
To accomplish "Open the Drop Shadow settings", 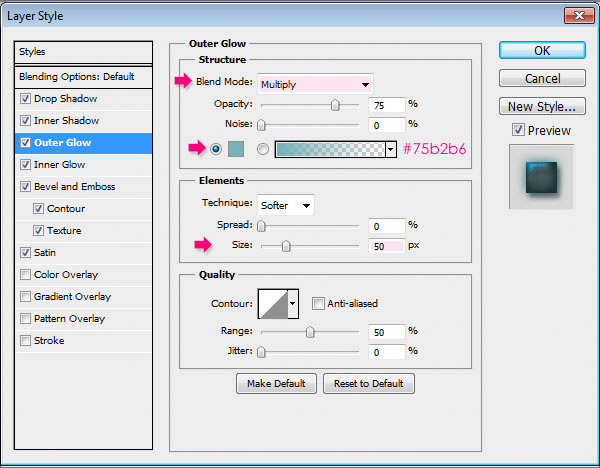I will click(x=65, y=99).
